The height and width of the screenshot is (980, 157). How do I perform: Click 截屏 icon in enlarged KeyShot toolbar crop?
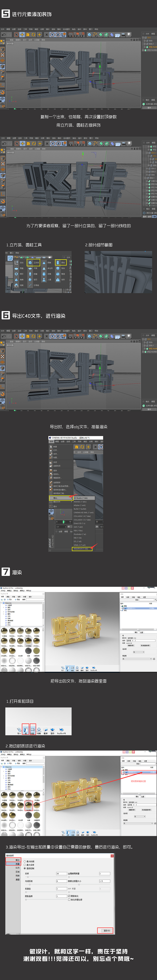[46, 730]
